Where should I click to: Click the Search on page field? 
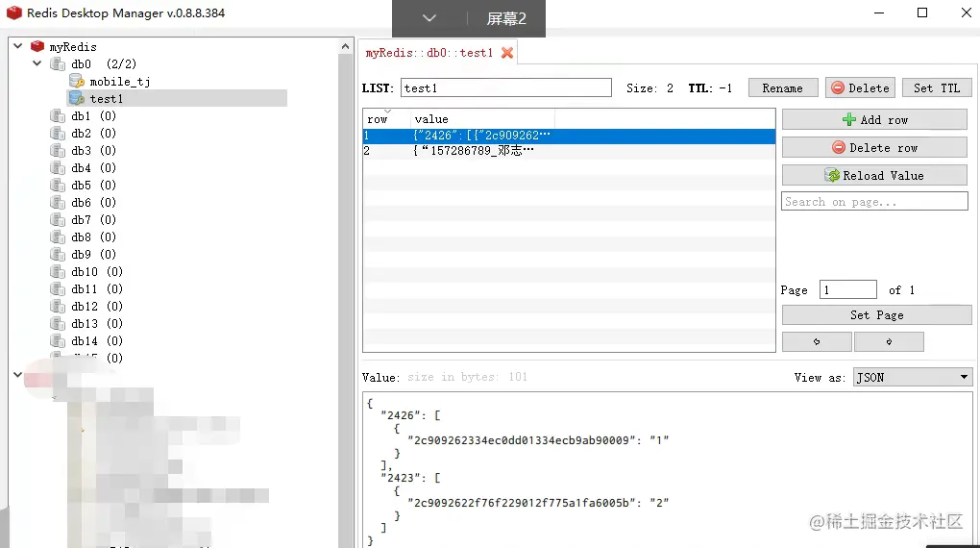click(874, 201)
